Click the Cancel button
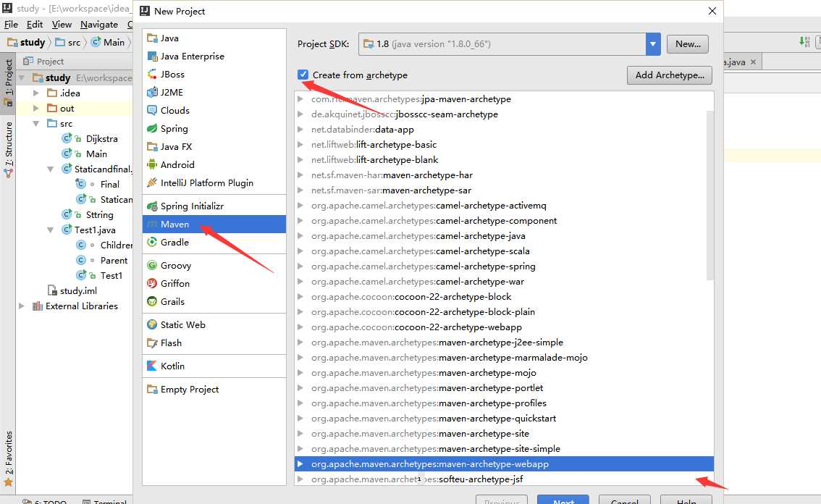Viewport: 821px width, 504px height. click(x=624, y=500)
